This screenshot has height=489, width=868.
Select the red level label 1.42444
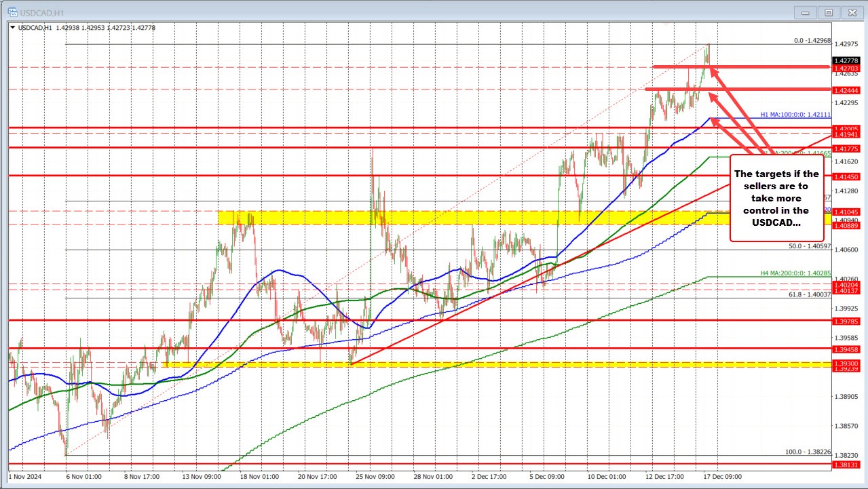point(848,90)
